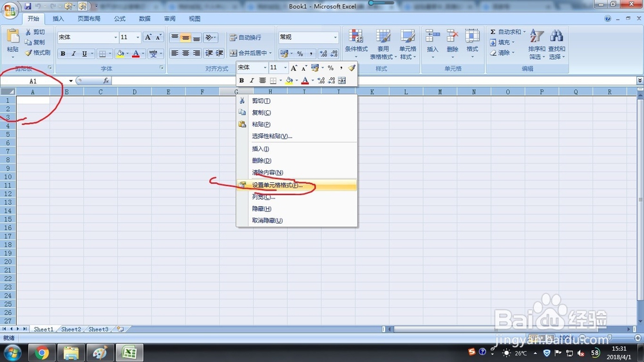Viewport: 644px width, 362px height.
Task: Toggle middle vertical align in ribbon
Action: tap(185, 38)
